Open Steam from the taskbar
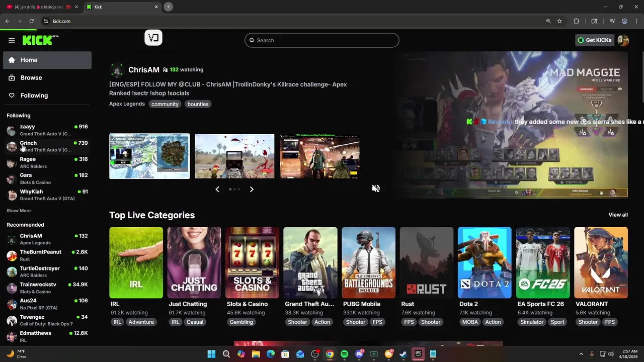Image resolution: width=644 pixels, height=362 pixels. [403, 354]
